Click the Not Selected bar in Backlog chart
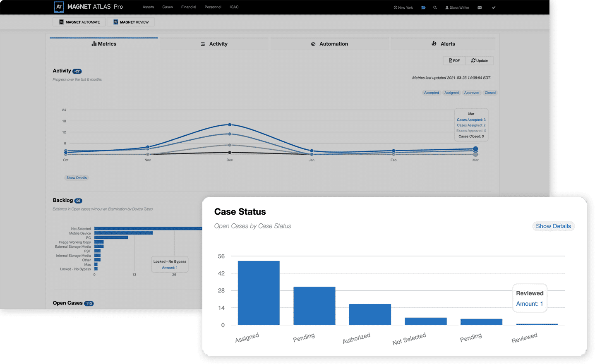 point(148,229)
